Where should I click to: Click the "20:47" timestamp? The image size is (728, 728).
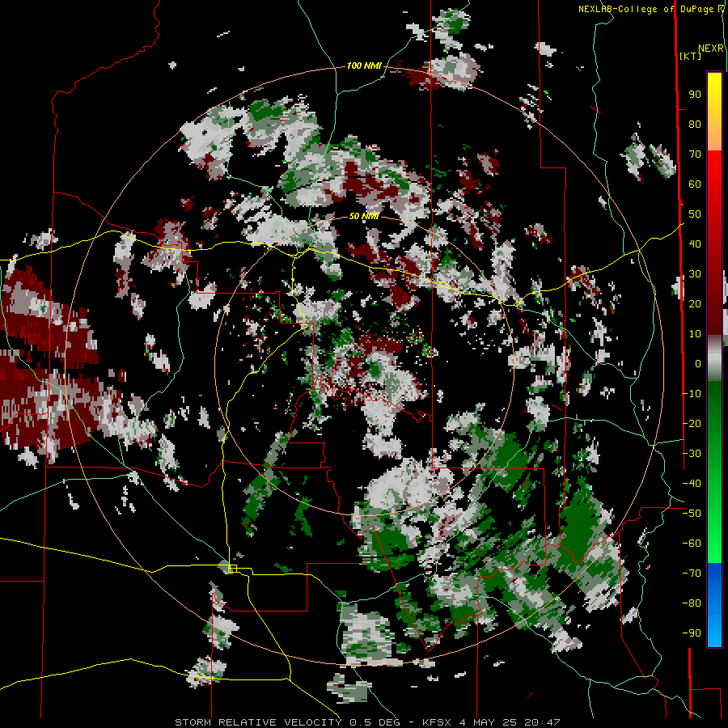[542, 722]
